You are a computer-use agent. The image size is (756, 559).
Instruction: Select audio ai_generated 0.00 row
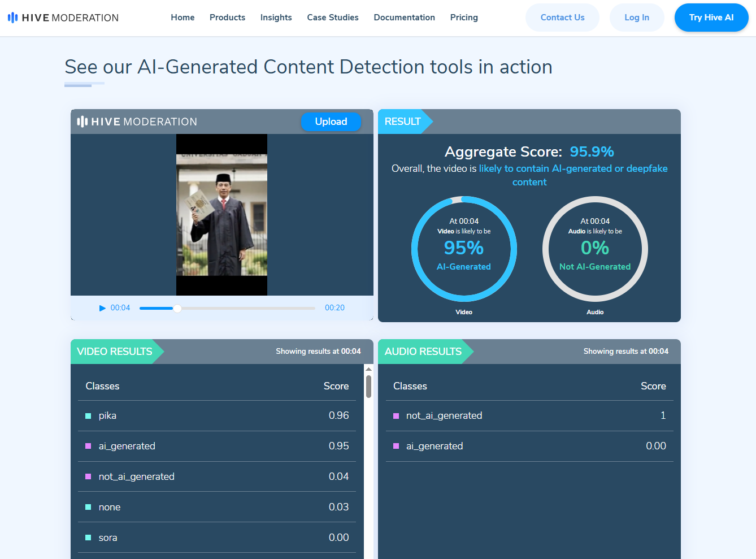point(529,446)
